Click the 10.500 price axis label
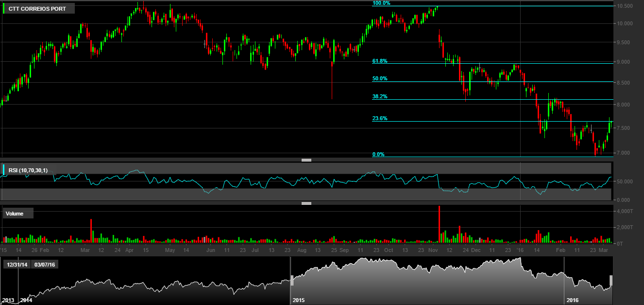 624,6
